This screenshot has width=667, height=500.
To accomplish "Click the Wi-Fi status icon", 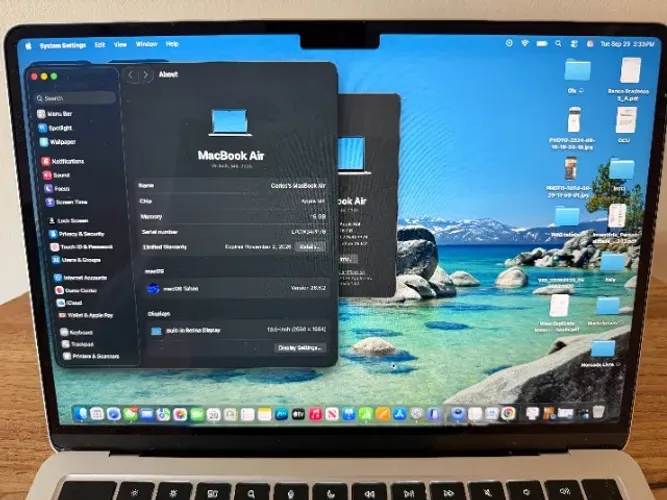I will [525, 43].
